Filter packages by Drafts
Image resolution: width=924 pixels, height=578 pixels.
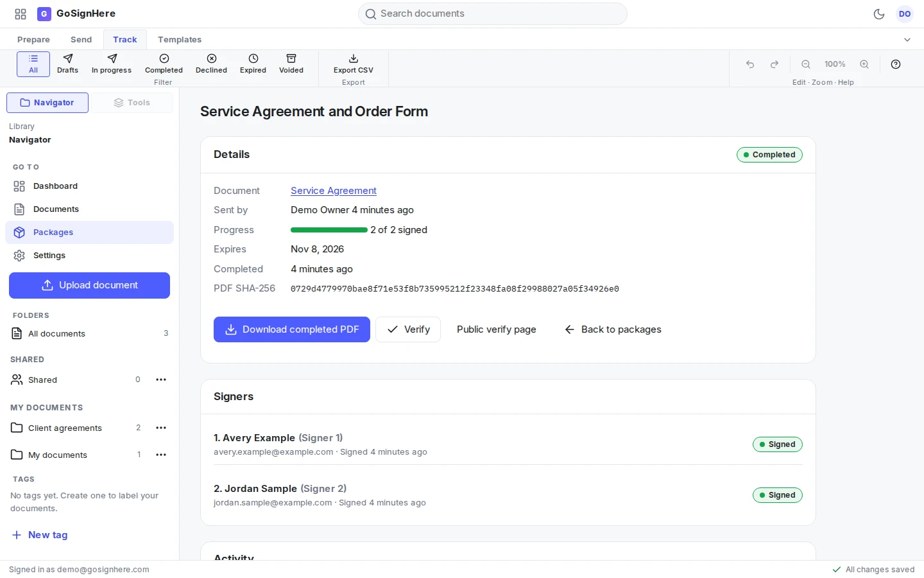coord(67,64)
